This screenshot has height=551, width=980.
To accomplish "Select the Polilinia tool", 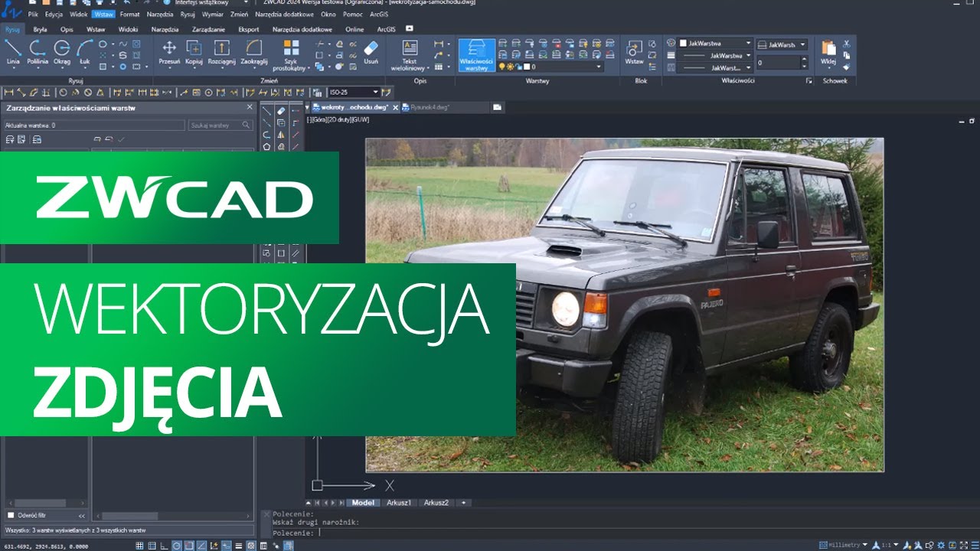I will [38, 52].
